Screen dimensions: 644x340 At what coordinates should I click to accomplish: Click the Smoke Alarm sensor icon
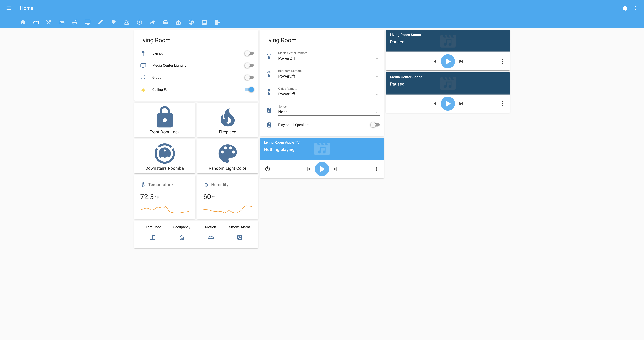click(x=239, y=237)
